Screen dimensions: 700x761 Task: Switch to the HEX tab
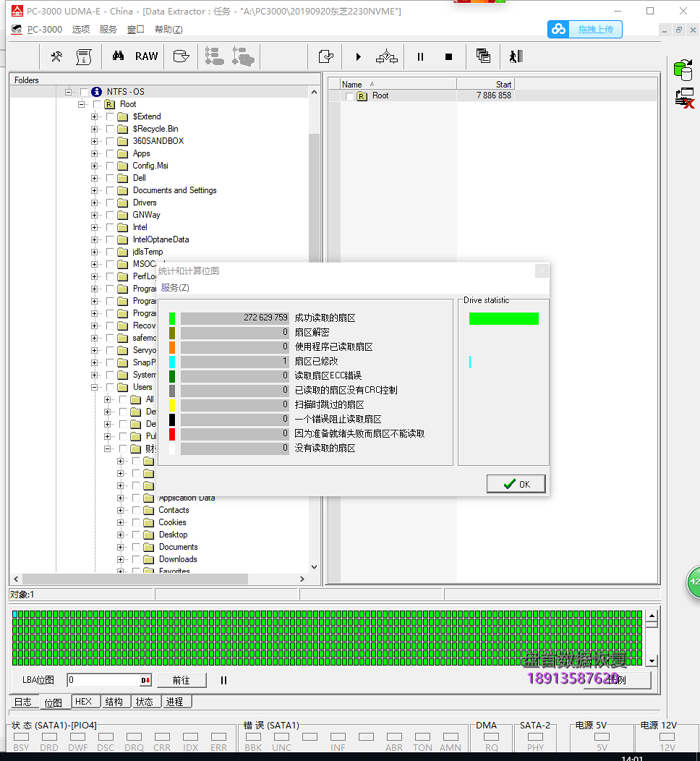coord(83,702)
